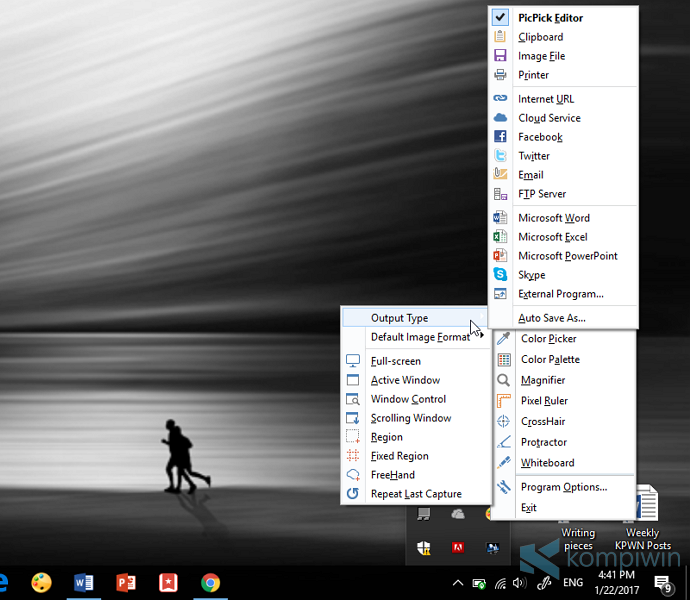
Task: Open the red bookmark app in taskbar
Action: (x=168, y=582)
